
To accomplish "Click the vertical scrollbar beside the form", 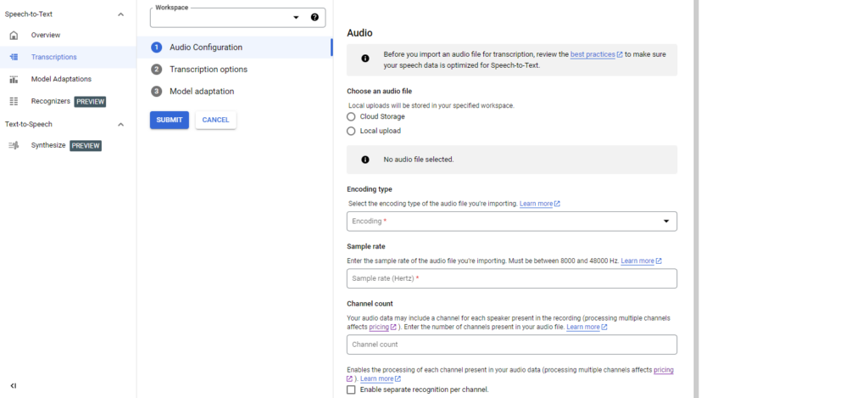I will click(697, 199).
